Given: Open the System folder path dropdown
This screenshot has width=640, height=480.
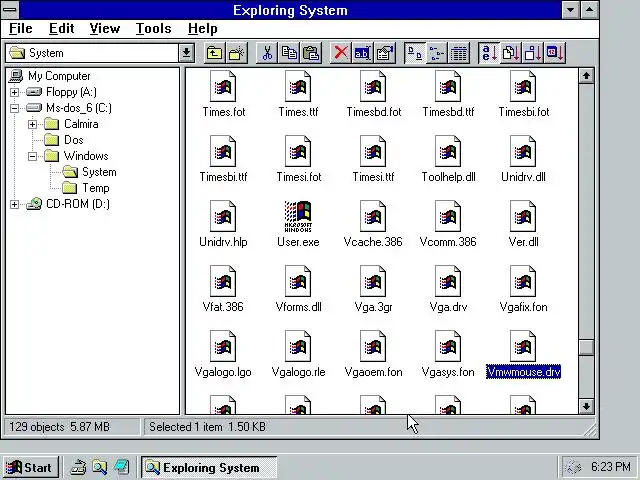Looking at the screenshot, I should [187, 53].
